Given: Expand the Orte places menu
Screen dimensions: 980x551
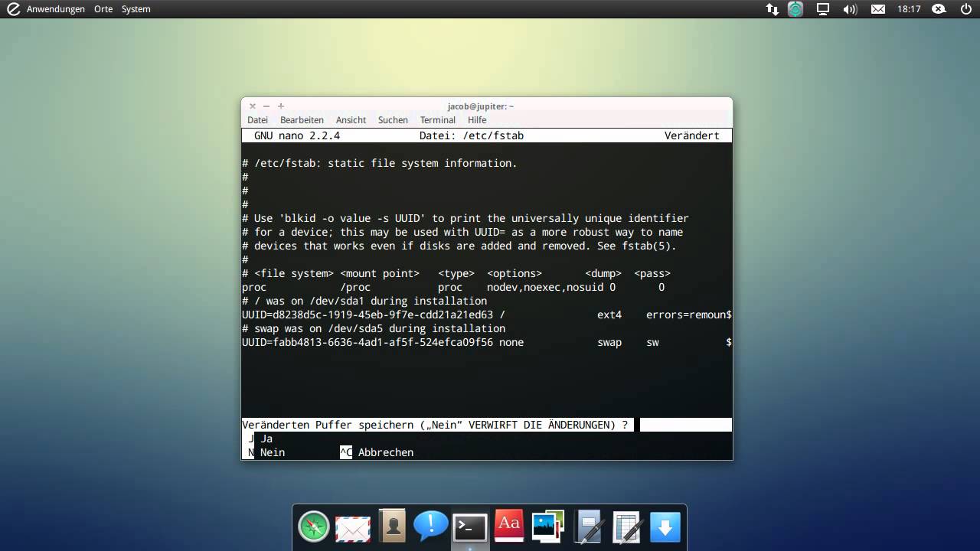Looking at the screenshot, I should click(103, 9).
